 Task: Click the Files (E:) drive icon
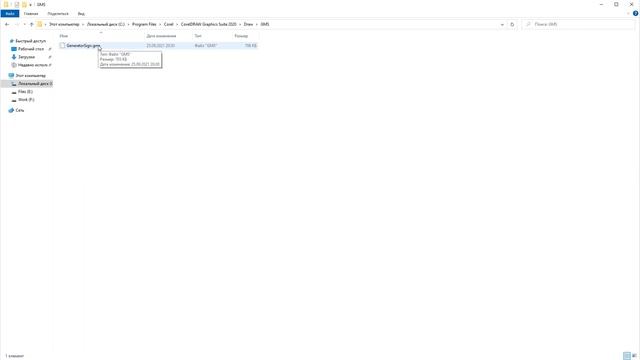pos(14,92)
